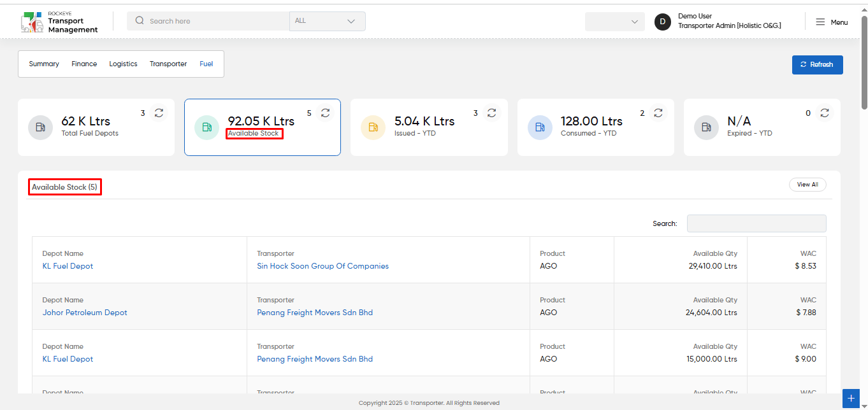Switch to the Logistics tab
Screen dimensions: 868x410
point(123,64)
